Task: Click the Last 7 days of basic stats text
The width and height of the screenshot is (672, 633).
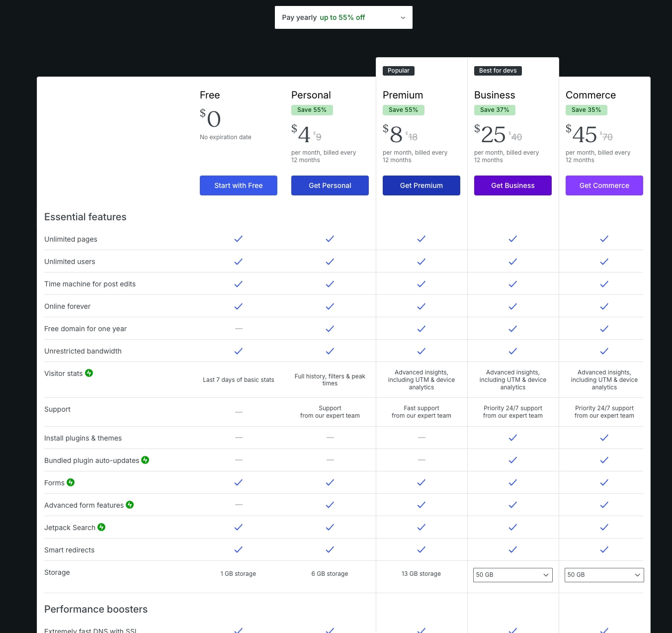Action: coord(239,380)
